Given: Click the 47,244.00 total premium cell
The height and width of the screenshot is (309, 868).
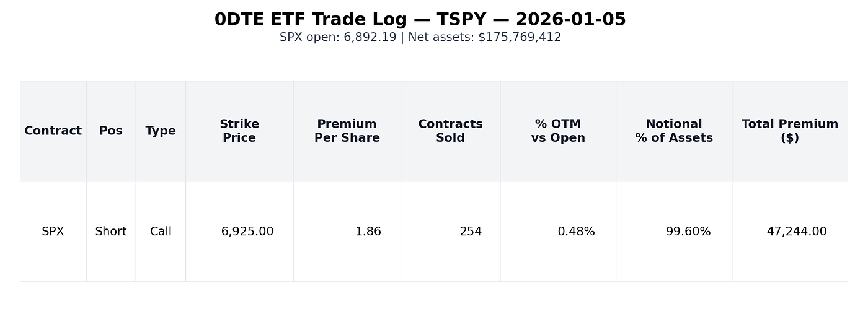Looking at the screenshot, I should tap(796, 232).
